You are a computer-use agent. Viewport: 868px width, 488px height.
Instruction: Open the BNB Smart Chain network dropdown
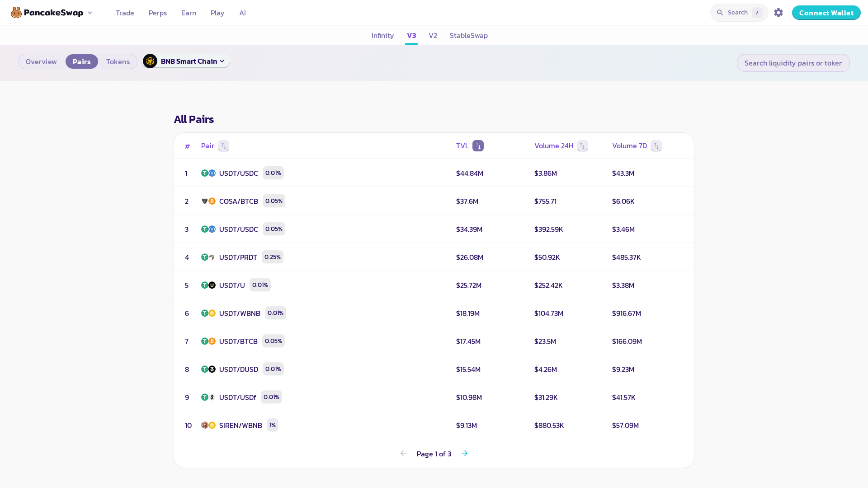pos(186,61)
